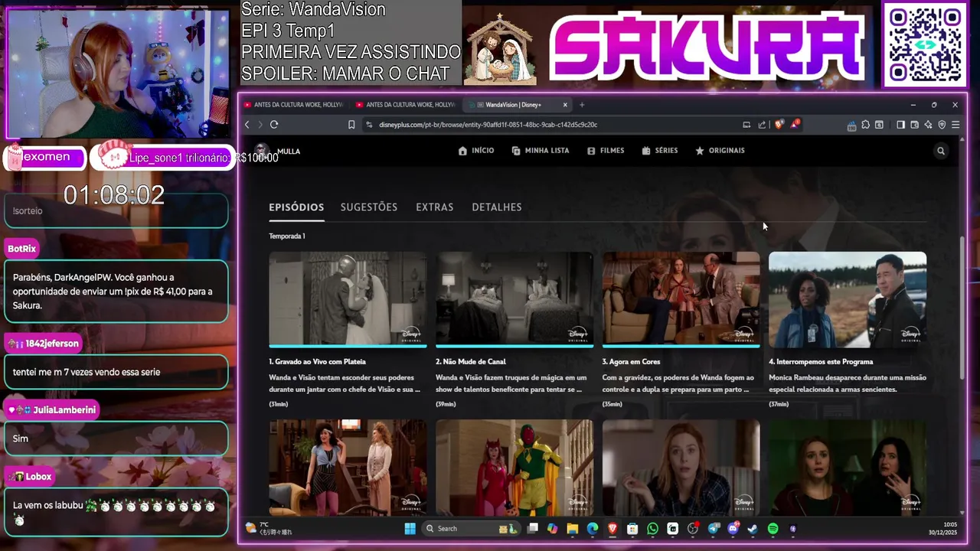This screenshot has height=551, width=980.
Task: Switch to the SUGESTÕES tab
Action: (369, 207)
